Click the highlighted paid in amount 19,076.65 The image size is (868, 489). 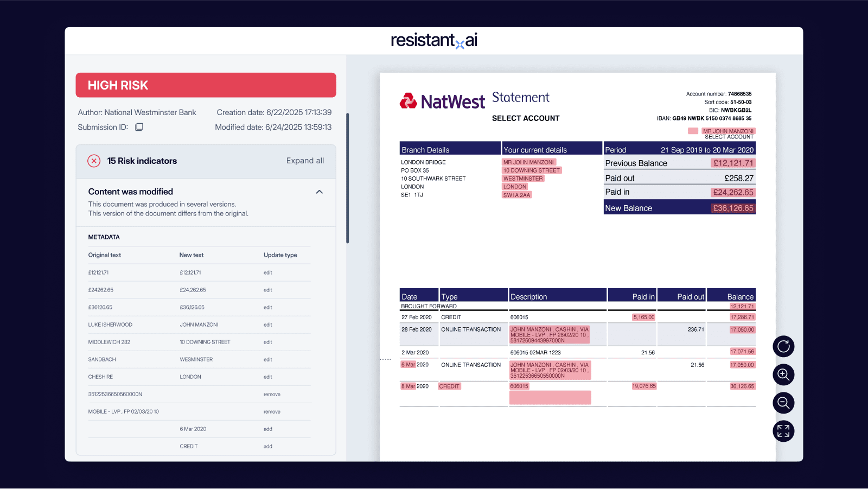[644, 386]
